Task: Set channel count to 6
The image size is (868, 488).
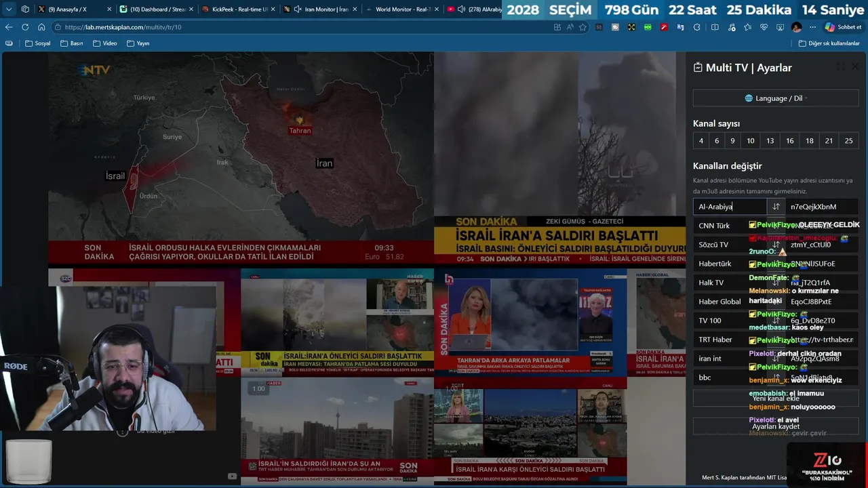Action: point(717,141)
